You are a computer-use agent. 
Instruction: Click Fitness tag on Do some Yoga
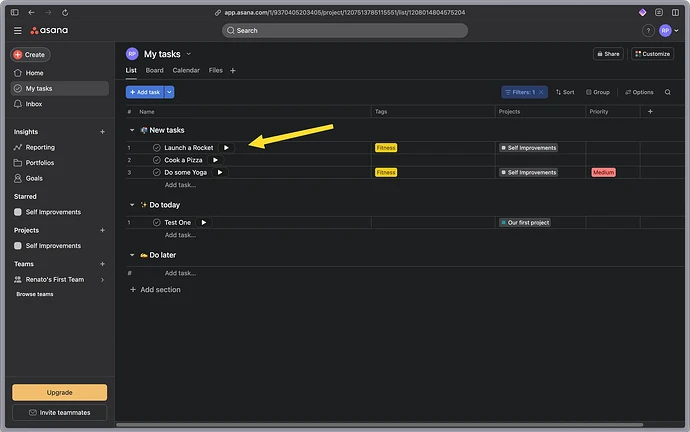tap(386, 172)
